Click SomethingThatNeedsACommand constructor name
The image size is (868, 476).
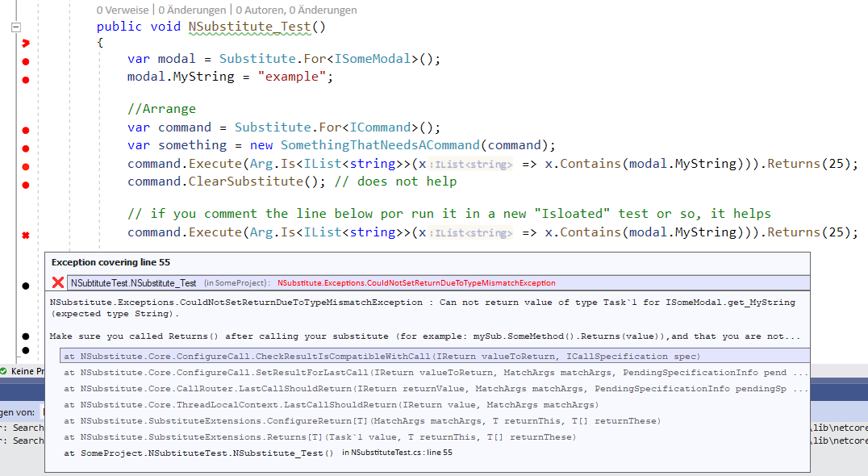380,145
